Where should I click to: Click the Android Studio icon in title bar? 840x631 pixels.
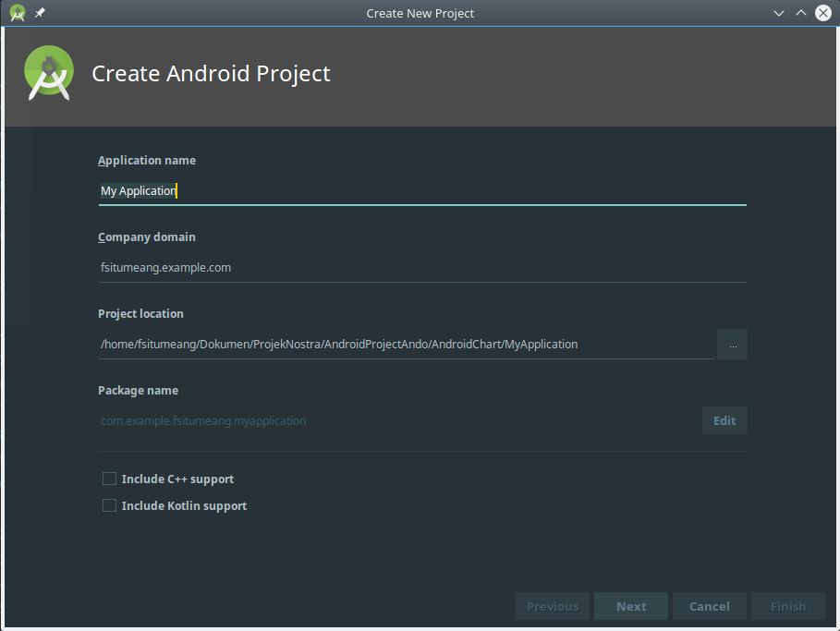[x=17, y=13]
